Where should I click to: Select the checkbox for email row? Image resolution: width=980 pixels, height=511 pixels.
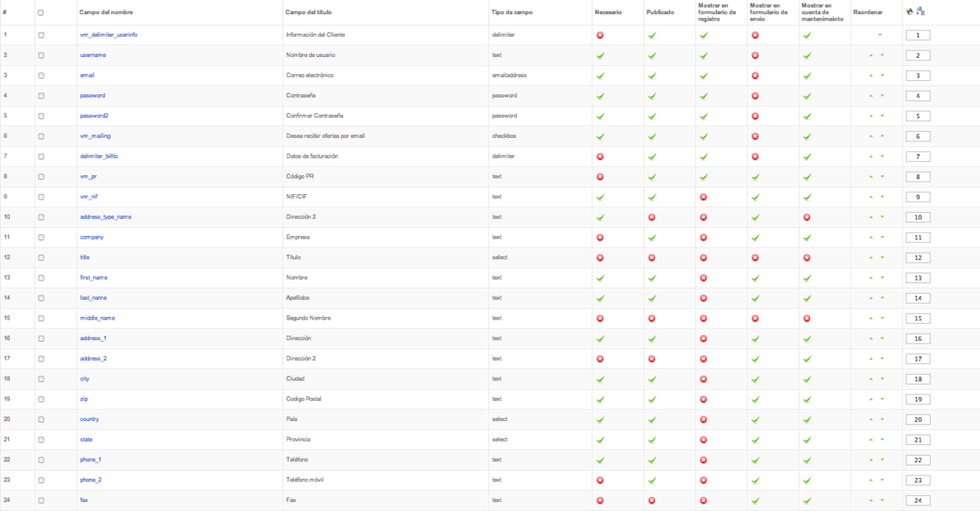point(41,76)
